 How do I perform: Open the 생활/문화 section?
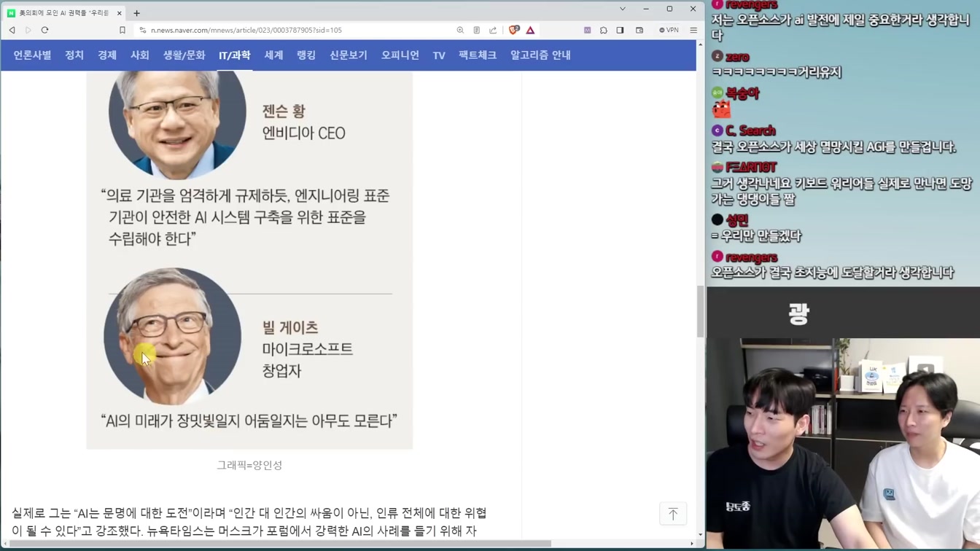click(184, 55)
